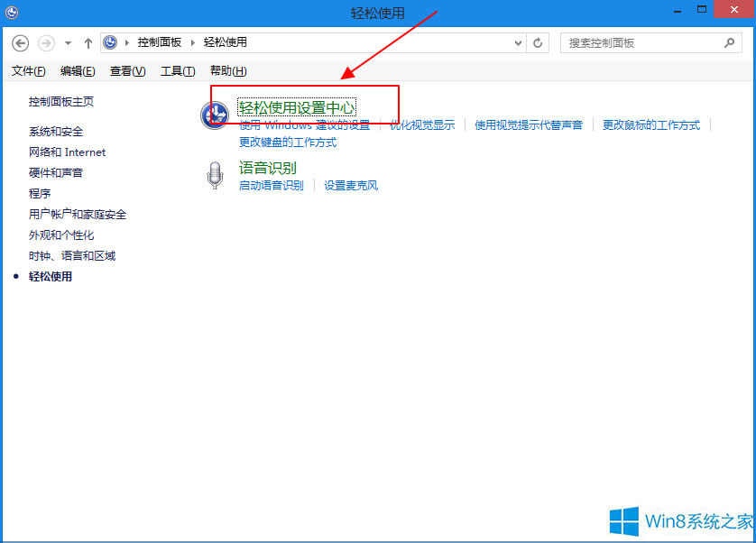Click the Control Panel icon in address bar
Image resolution: width=756 pixels, height=543 pixels.
[110, 41]
